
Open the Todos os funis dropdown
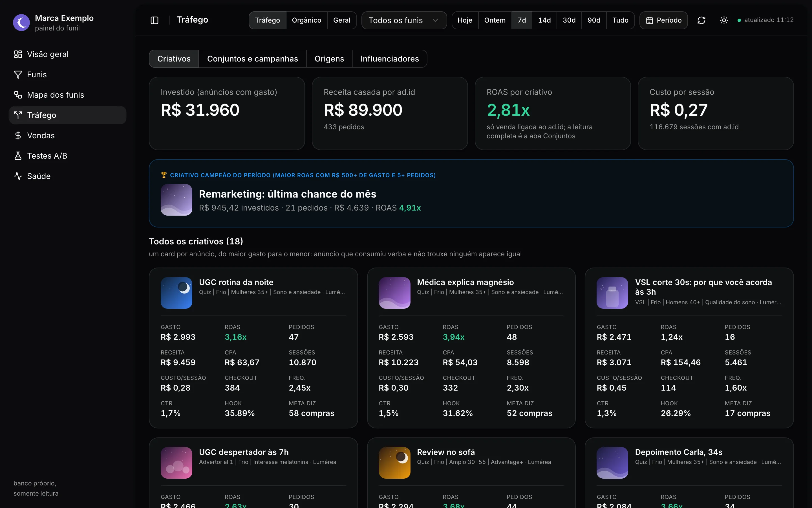[x=404, y=20]
